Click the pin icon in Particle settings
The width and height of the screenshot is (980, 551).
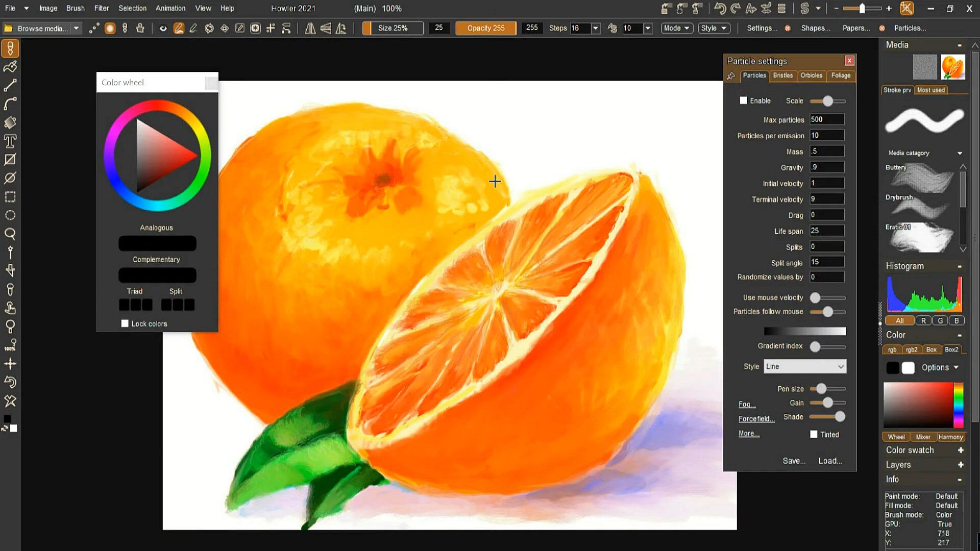click(x=731, y=76)
